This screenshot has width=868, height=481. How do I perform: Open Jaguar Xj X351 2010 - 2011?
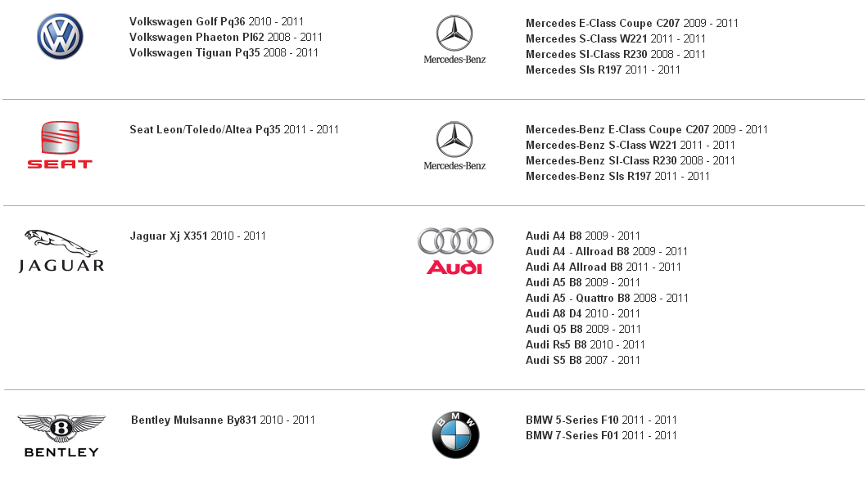[197, 236]
